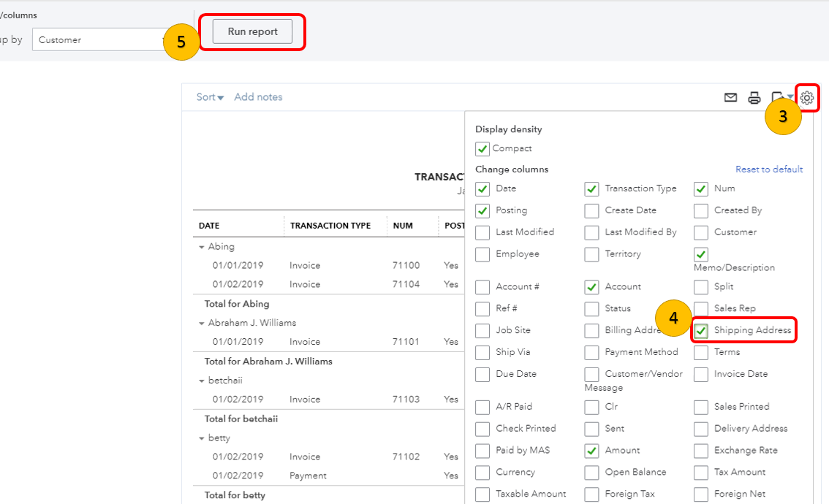Toggle the Compact display density checkbox
This screenshot has width=829, height=504.
coord(482,149)
